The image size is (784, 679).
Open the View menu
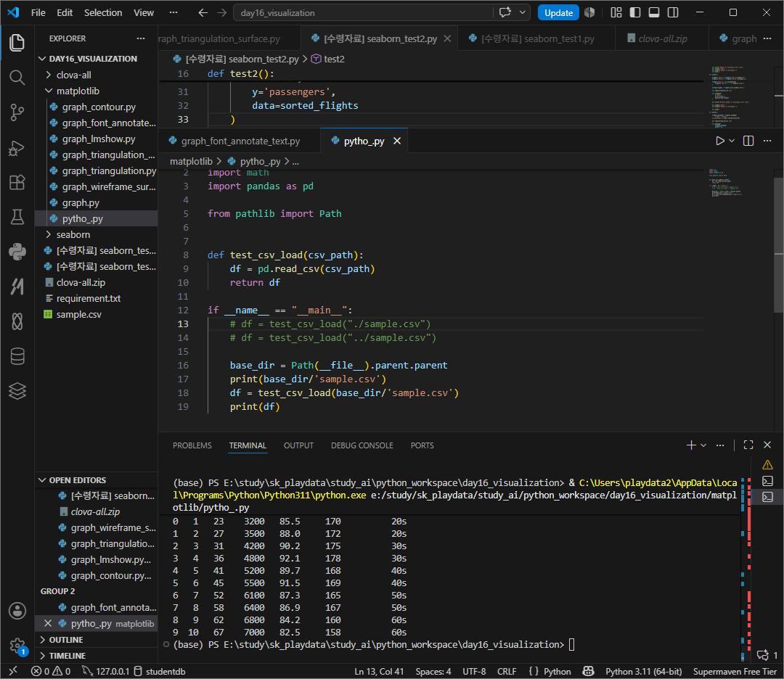144,12
